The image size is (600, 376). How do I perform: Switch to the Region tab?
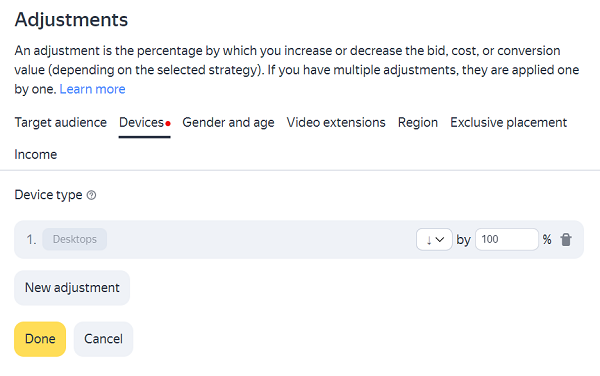[417, 122]
